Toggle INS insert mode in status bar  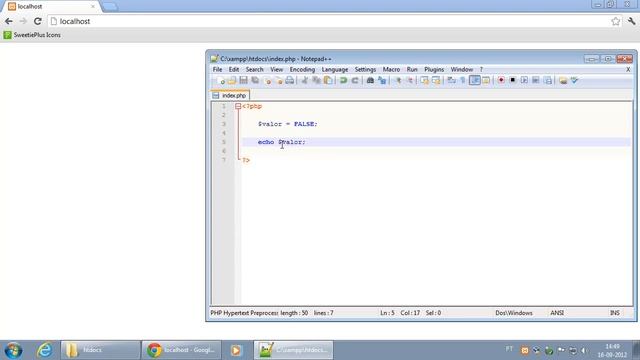(x=615, y=313)
